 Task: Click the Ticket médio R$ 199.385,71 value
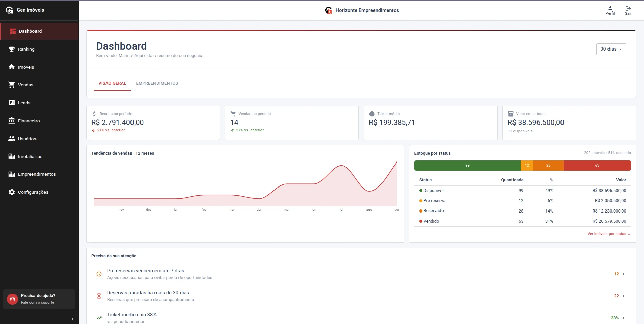coord(392,122)
